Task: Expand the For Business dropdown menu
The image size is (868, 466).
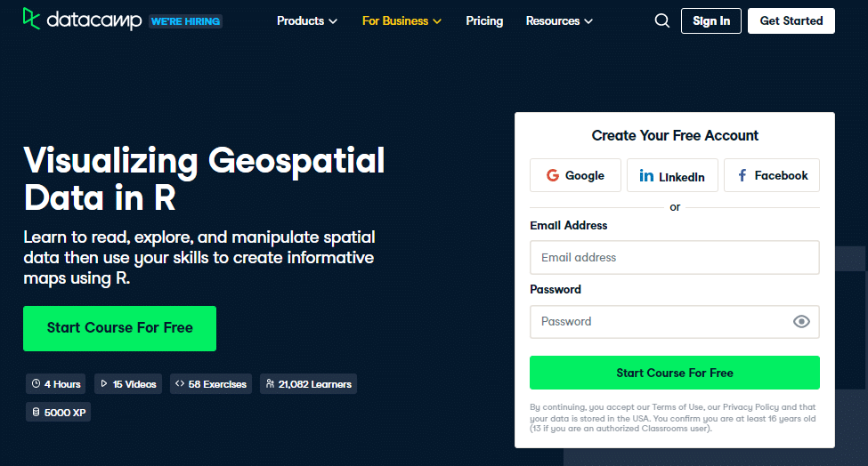Action: click(x=402, y=21)
